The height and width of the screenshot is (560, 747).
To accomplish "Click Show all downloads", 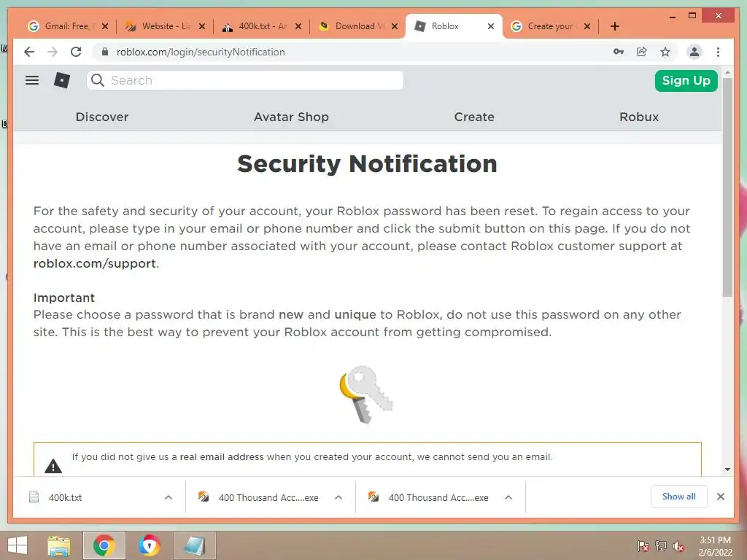I will point(678,497).
